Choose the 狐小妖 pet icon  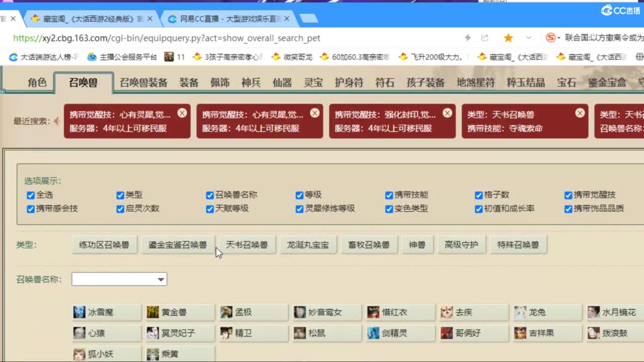click(x=79, y=354)
